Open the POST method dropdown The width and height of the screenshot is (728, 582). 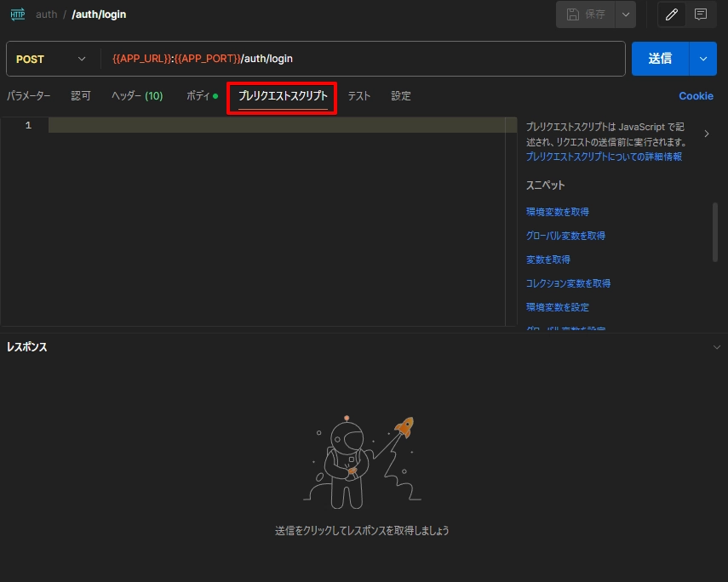[51, 59]
